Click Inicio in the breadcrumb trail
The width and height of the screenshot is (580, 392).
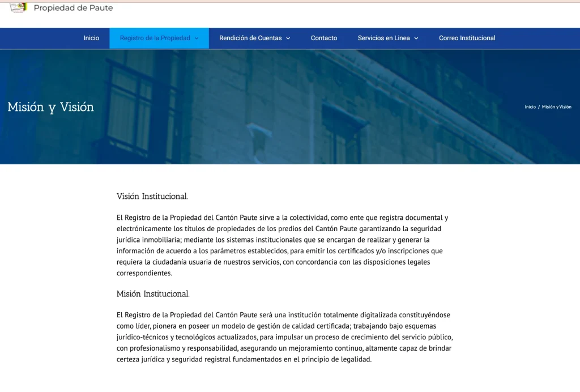pos(529,106)
